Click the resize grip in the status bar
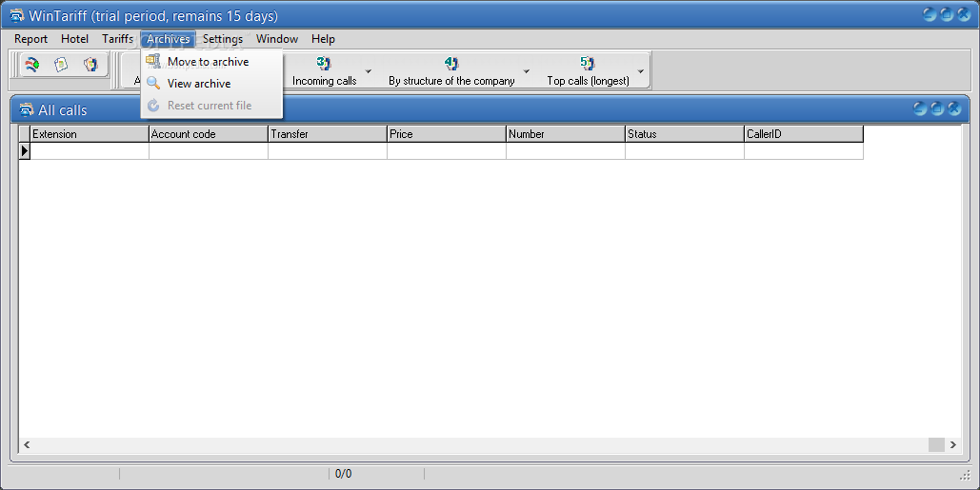 [965, 476]
